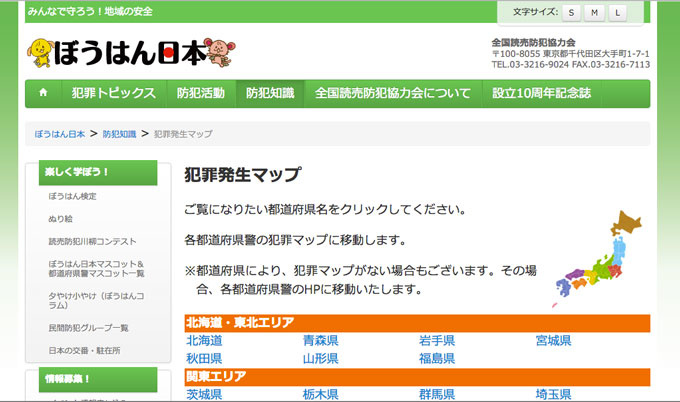The height and width of the screenshot is (402, 680).
Task: Select the 群馬県 prefecture link
Action: 437,394
